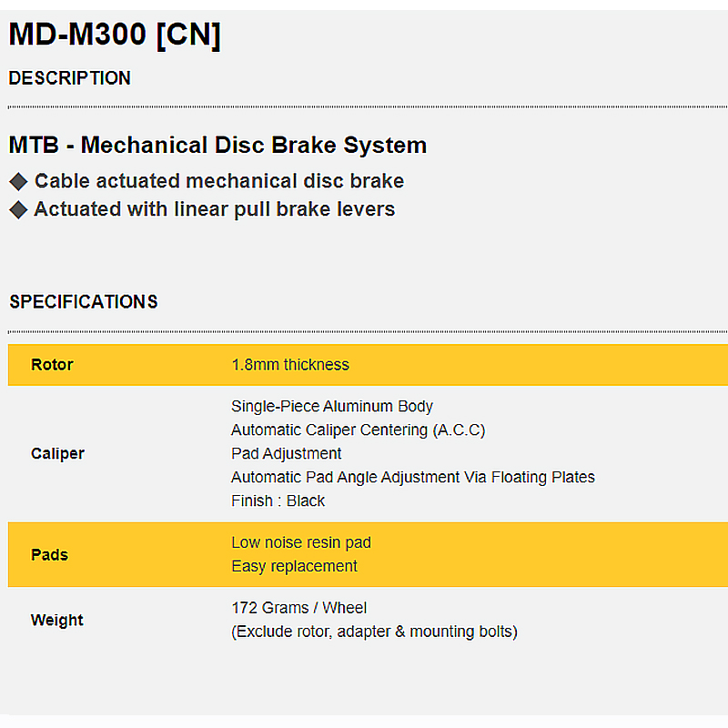Click the MD-M300 [CN] product title
The width and height of the screenshot is (728, 728).
pos(115,35)
